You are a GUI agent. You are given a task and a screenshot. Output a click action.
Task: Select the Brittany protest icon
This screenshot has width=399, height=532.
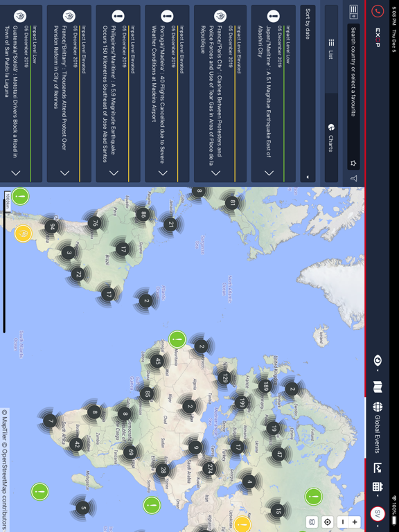coord(69,16)
